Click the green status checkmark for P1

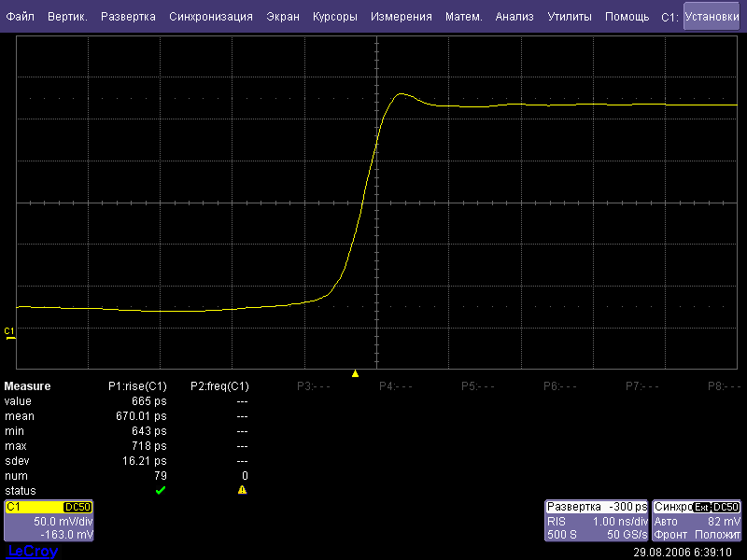160,490
